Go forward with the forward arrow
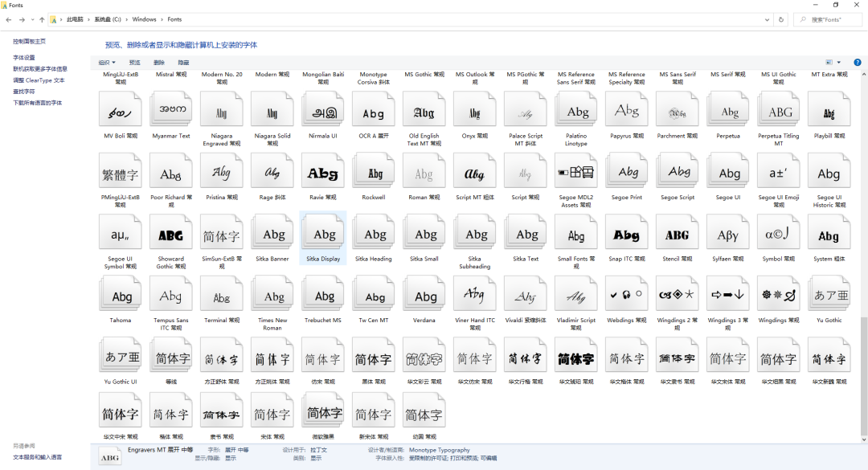The width and height of the screenshot is (868, 470). point(22,19)
